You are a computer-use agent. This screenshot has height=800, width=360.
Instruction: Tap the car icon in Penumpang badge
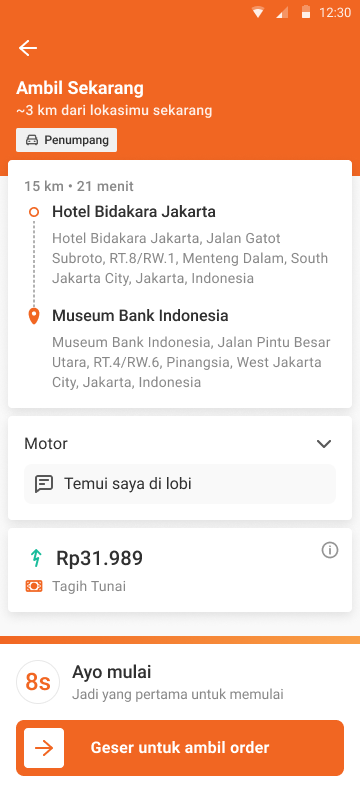tap(32, 140)
